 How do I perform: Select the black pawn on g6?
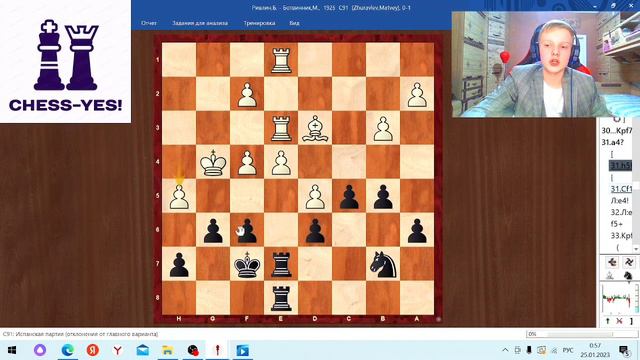[213, 231]
